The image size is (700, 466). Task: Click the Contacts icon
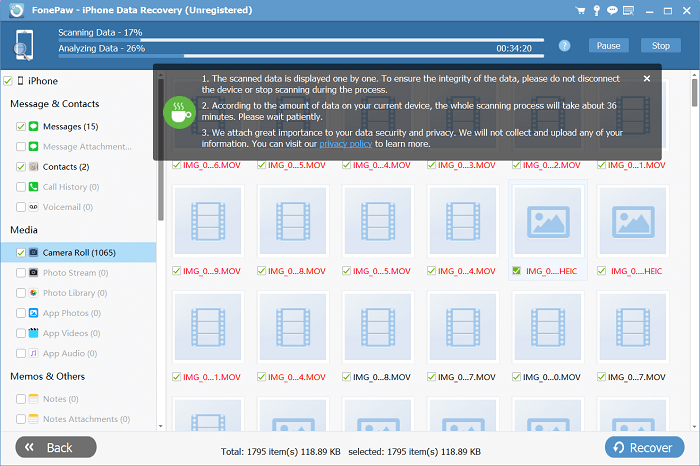pyautogui.click(x=33, y=166)
